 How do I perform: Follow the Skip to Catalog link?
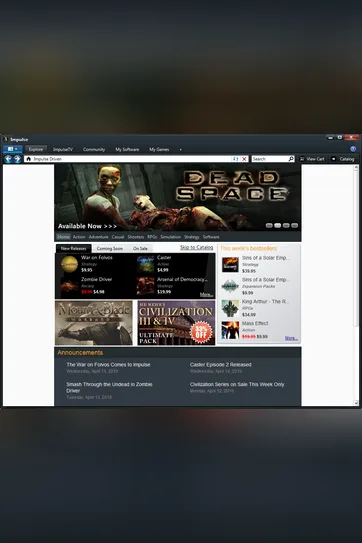pyautogui.click(x=196, y=247)
